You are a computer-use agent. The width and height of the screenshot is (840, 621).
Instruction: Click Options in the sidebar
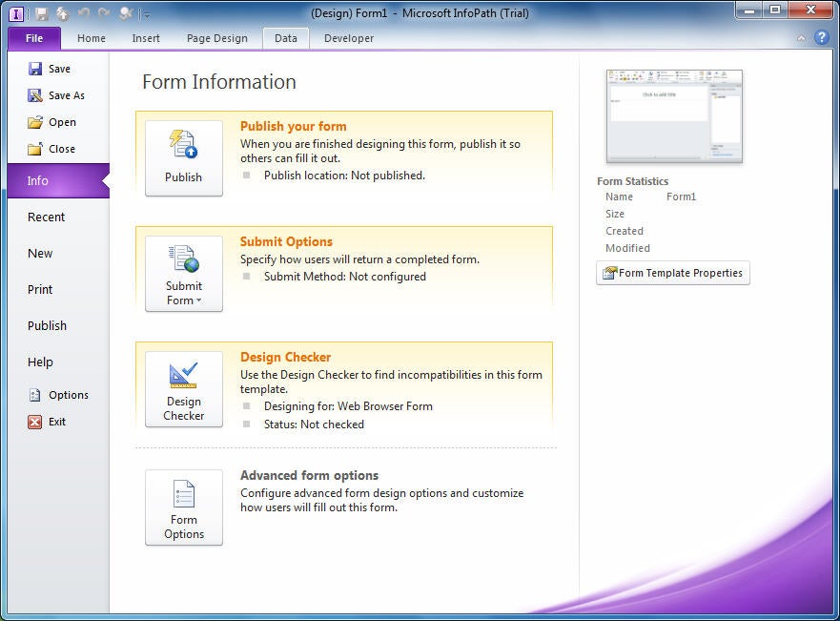click(58, 395)
